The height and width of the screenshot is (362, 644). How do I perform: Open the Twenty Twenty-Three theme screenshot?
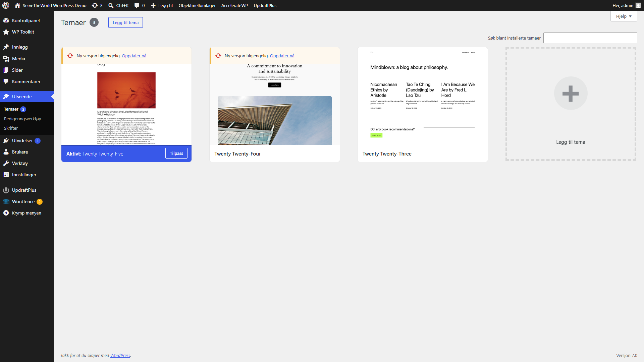(423, 96)
